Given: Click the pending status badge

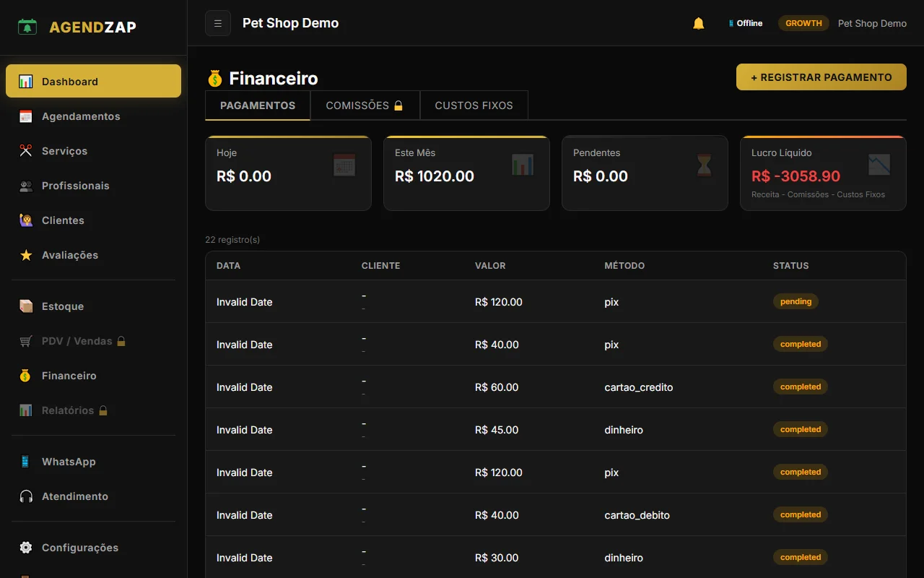Looking at the screenshot, I should (x=796, y=302).
